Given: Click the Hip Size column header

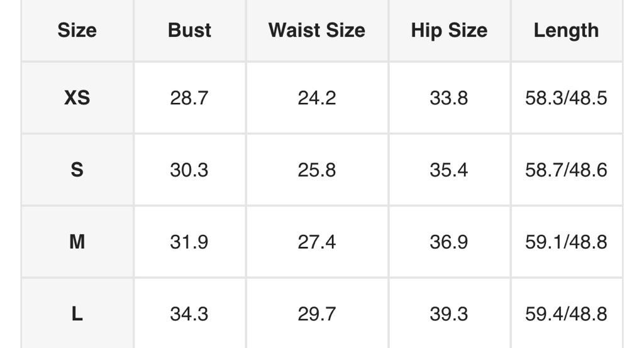Looking at the screenshot, I should tap(449, 30).
